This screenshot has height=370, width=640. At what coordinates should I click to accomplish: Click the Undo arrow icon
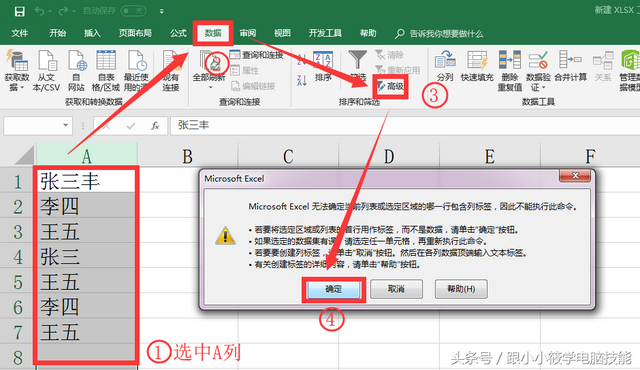pos(40,11)
